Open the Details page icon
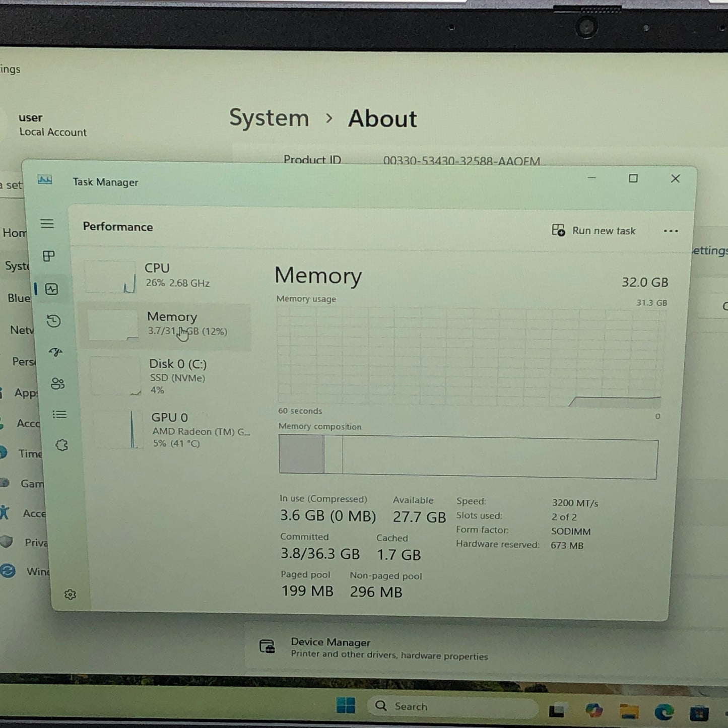The width and height of the screenshot is (728, 728). coord(59,415)
